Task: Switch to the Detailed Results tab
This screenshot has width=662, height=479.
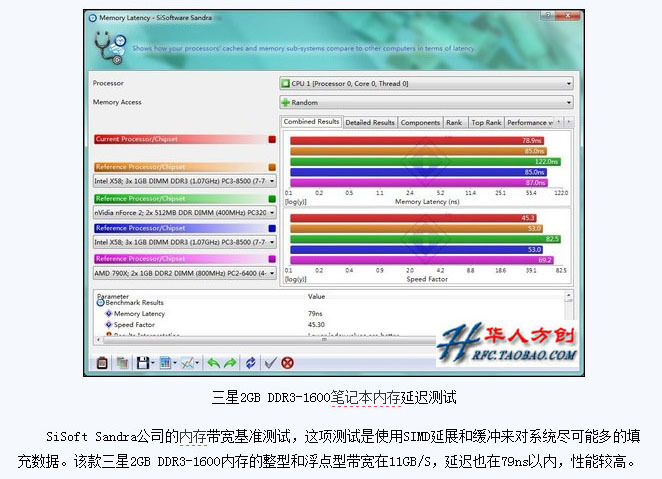Action: click(x=370, y=122)
